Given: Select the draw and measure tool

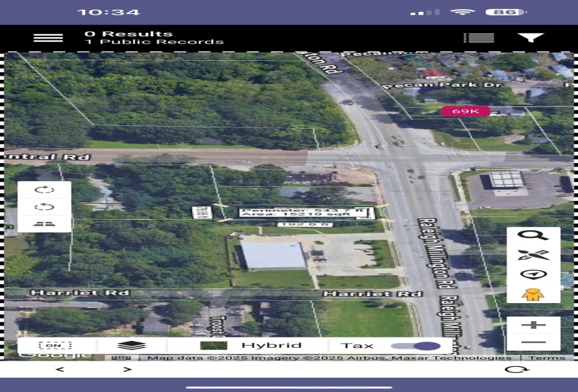Looking at the screenshot, I should tap(533, 255).
